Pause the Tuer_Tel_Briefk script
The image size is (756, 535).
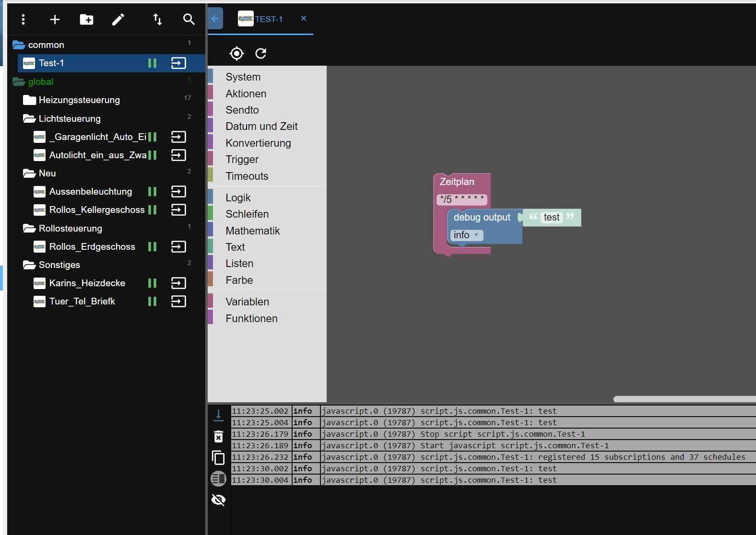click(153, 302)
